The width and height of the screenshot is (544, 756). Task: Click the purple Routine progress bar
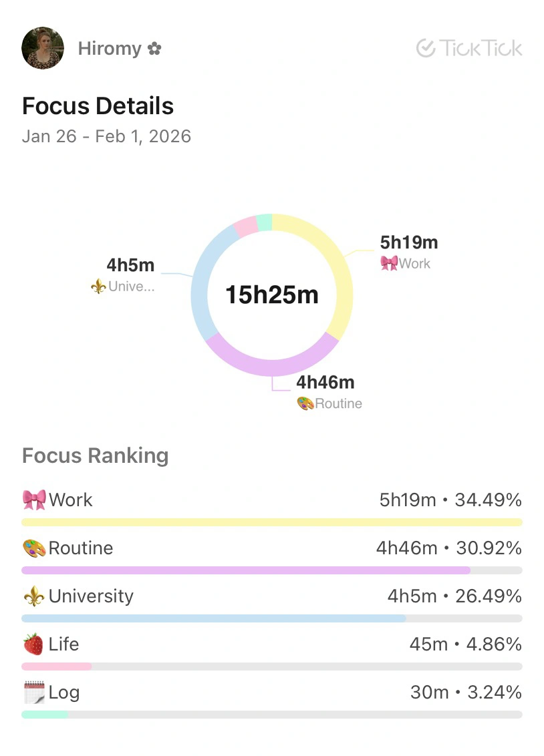(x=245, y=570)
